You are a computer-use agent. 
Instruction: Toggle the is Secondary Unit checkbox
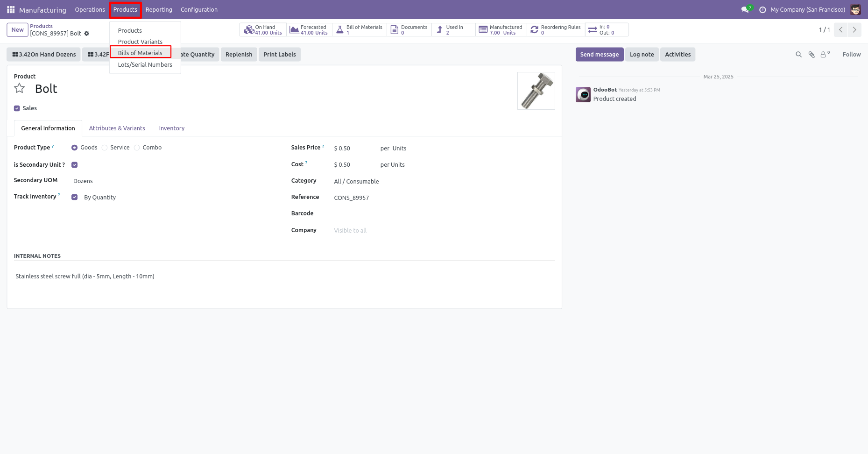pyautogui.click(x=74, y=165)
